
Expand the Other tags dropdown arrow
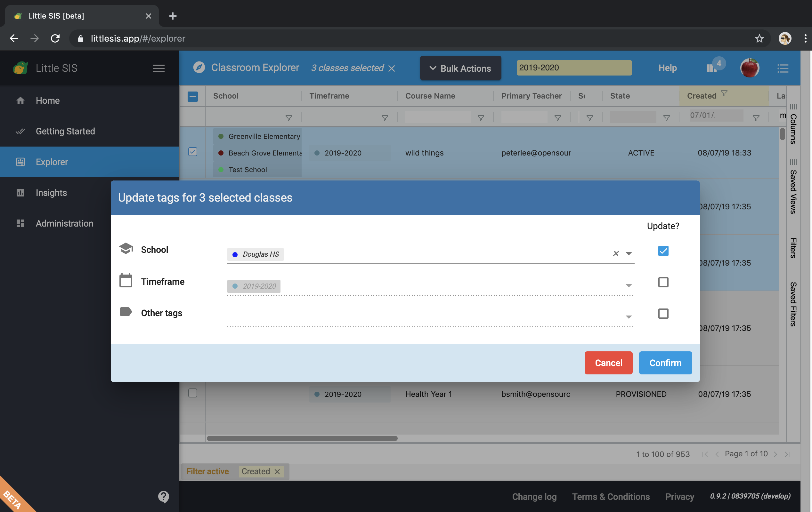(x=629, y=317)
